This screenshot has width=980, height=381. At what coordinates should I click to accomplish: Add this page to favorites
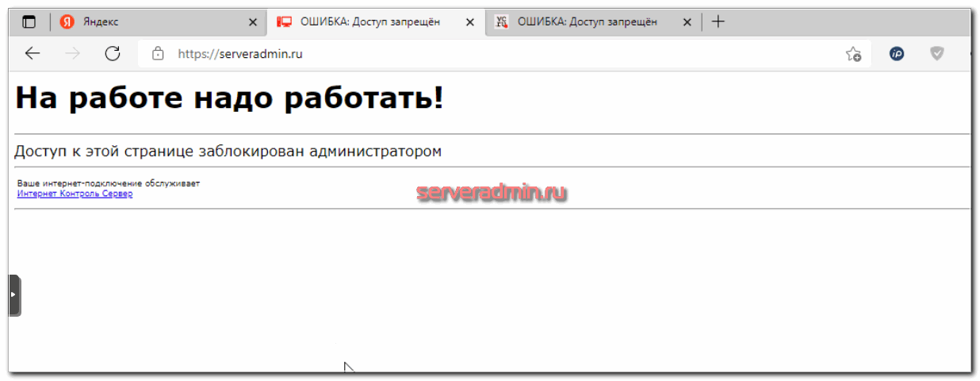(x=853, y=54)
